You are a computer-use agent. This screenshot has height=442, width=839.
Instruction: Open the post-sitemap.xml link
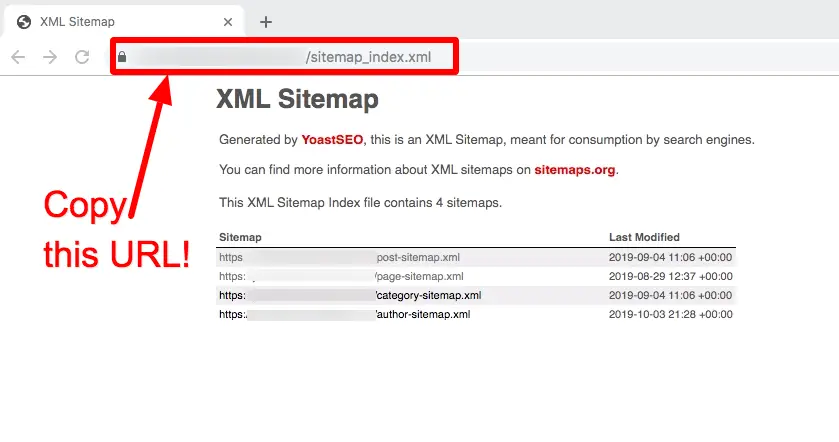339,257
